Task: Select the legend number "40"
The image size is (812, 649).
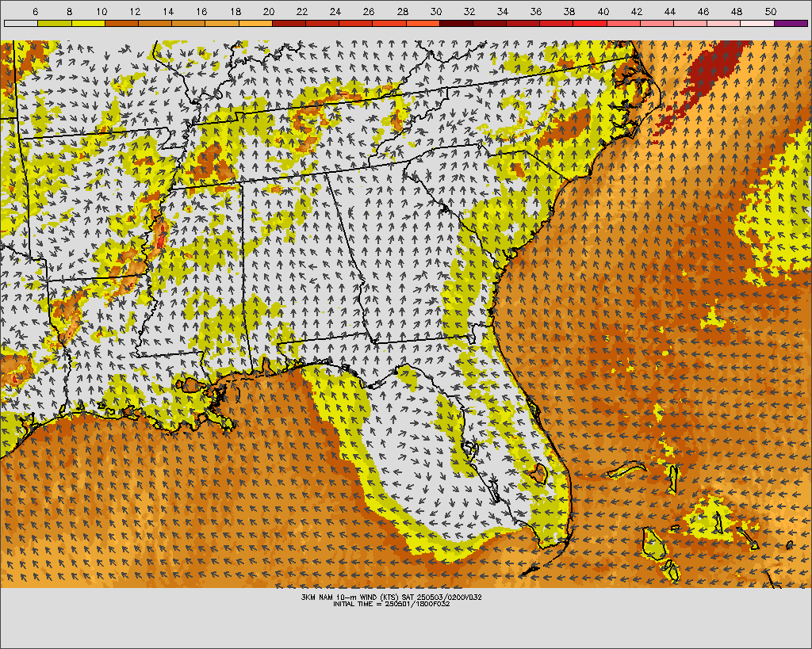Action: pos(603,12)
